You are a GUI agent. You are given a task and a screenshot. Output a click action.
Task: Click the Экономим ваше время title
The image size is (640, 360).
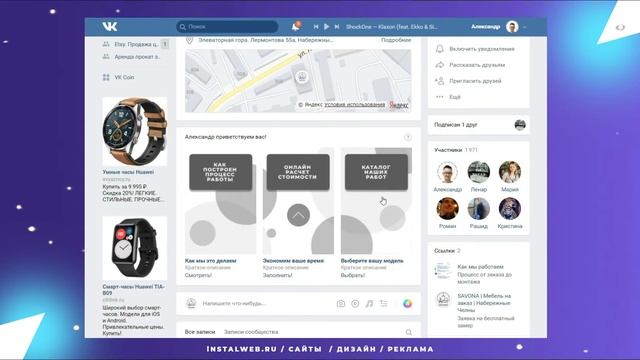pyautogui.click(x=293, y=260)
